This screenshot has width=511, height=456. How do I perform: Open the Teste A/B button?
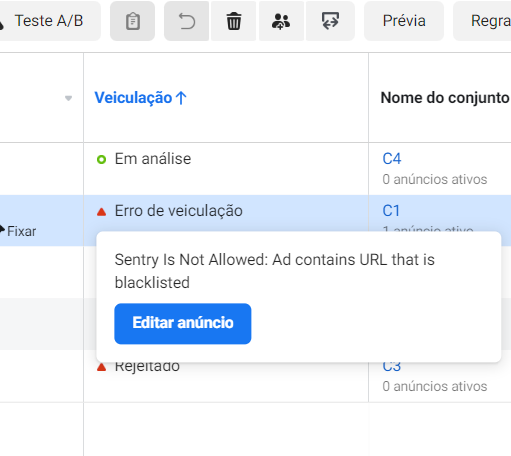tap(47, 21)
